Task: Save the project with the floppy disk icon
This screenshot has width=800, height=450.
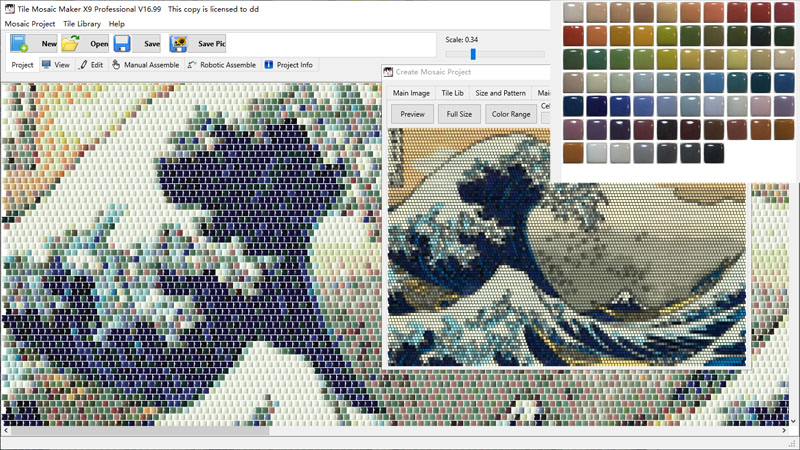Action: tap(122, 44)
